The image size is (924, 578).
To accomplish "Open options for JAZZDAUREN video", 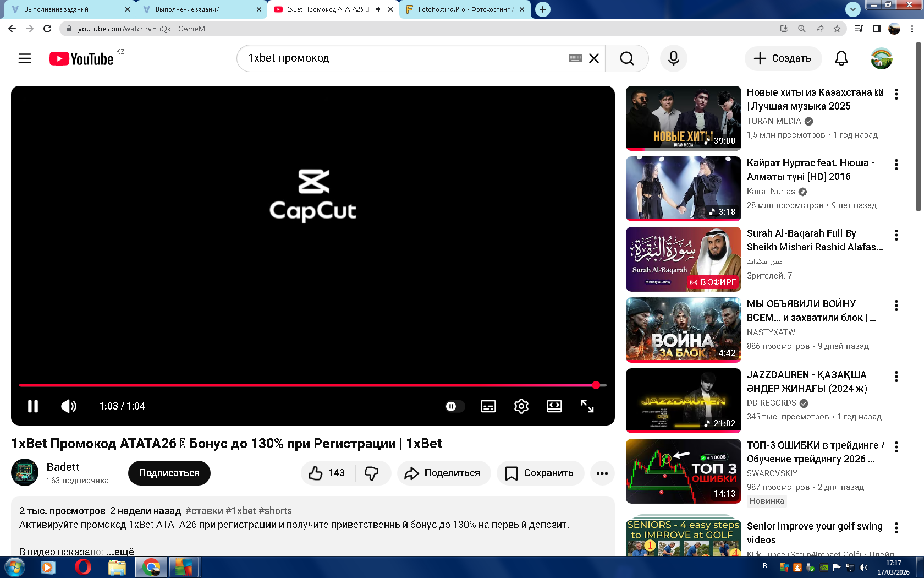I will 897,377.
